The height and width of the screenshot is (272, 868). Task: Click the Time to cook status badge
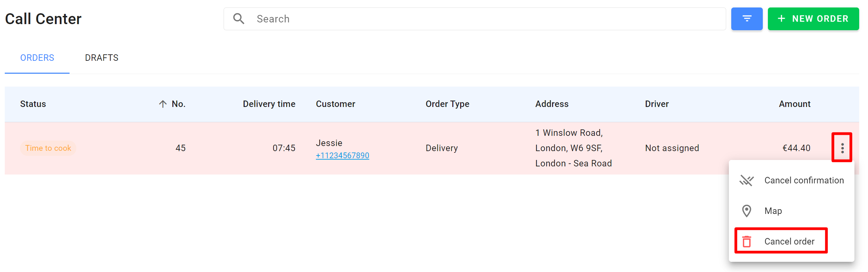48,148
